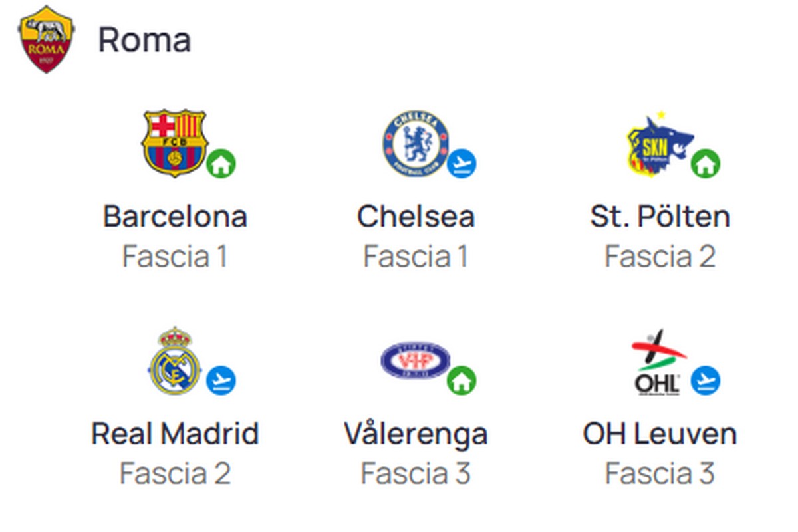Click the green home icon beside Barcelona
This screenshot has height=532, width=798.
coord(221,164)
